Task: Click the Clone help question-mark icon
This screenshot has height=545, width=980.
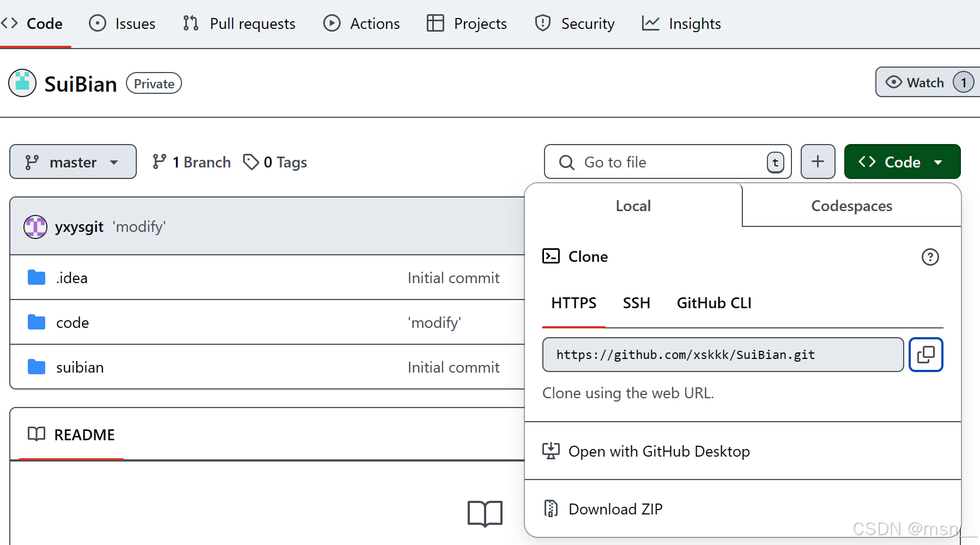Action: coord(930,257)
